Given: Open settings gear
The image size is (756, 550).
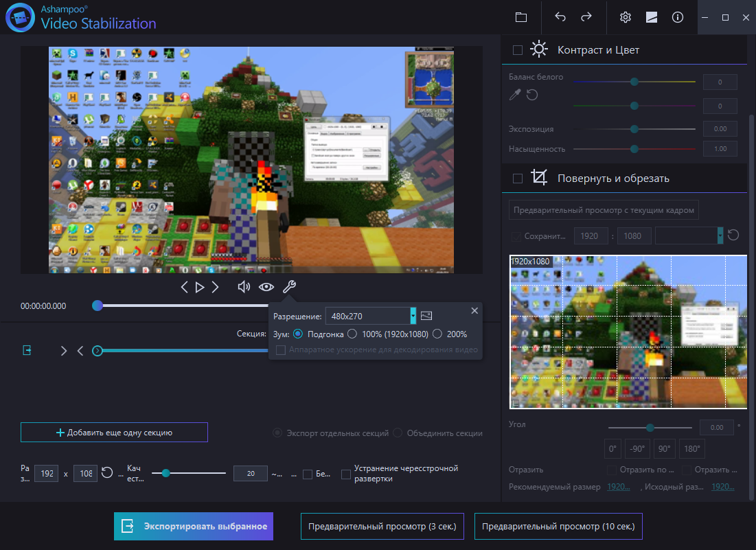Looking at the screenshot, I should click(626, 17).
